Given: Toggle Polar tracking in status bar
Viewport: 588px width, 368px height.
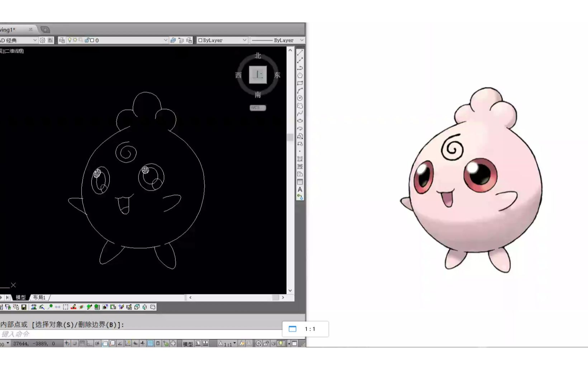Looking at the screenshot, I should [x=97, y=344].
